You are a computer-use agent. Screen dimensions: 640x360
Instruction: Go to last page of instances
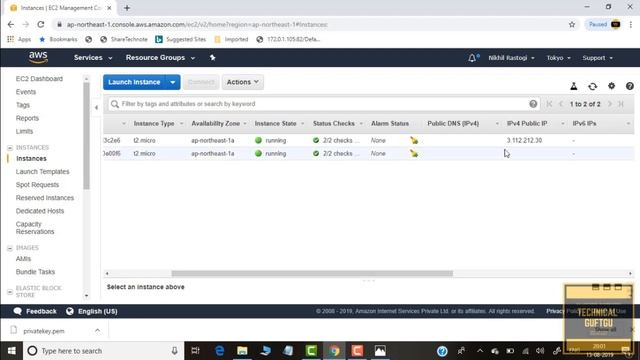[x=621, y=104]
